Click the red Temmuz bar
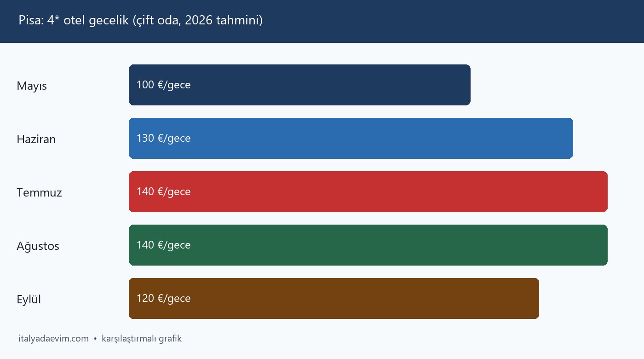The width and height of the screenshot is (644, 359). coord(368,191)
